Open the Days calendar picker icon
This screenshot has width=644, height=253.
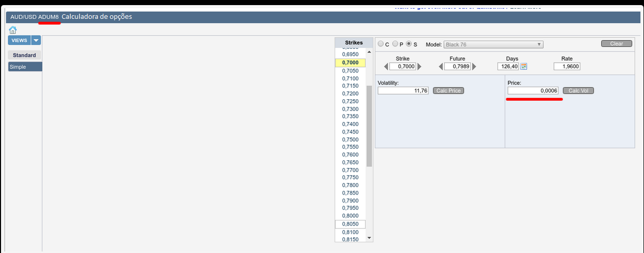[x=523, y=67]
